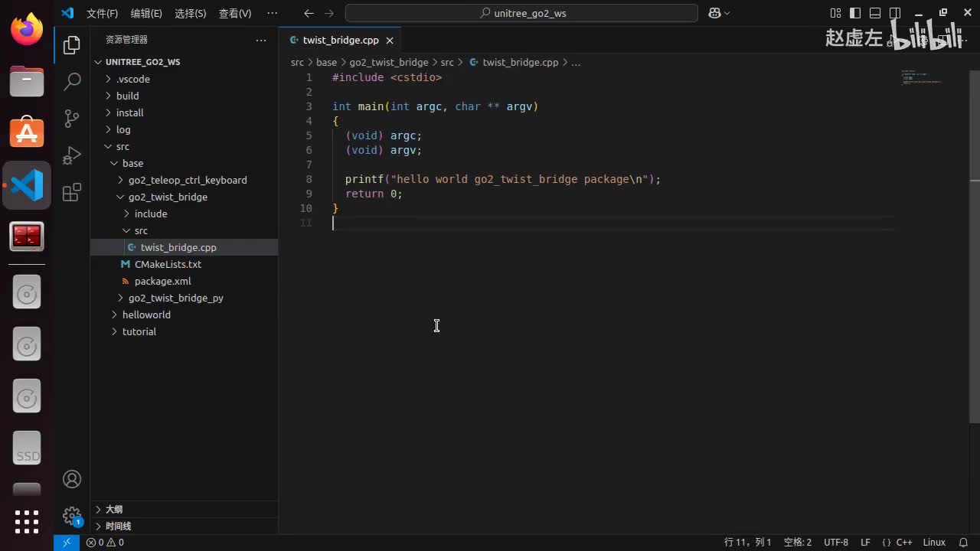Viewport: 980px width, 551px height.
Task: Open the menu bar overflow ellipsis
Action: (x=272, y=13)
